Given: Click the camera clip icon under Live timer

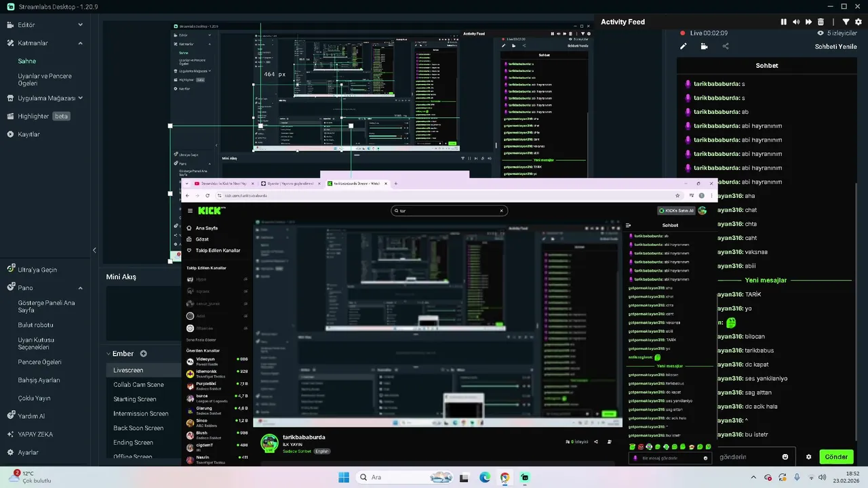Looking at the screenshot, I should 704,46.
